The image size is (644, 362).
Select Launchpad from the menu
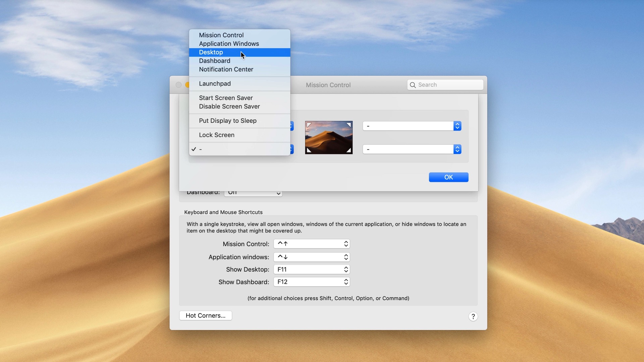pos(215,84)
